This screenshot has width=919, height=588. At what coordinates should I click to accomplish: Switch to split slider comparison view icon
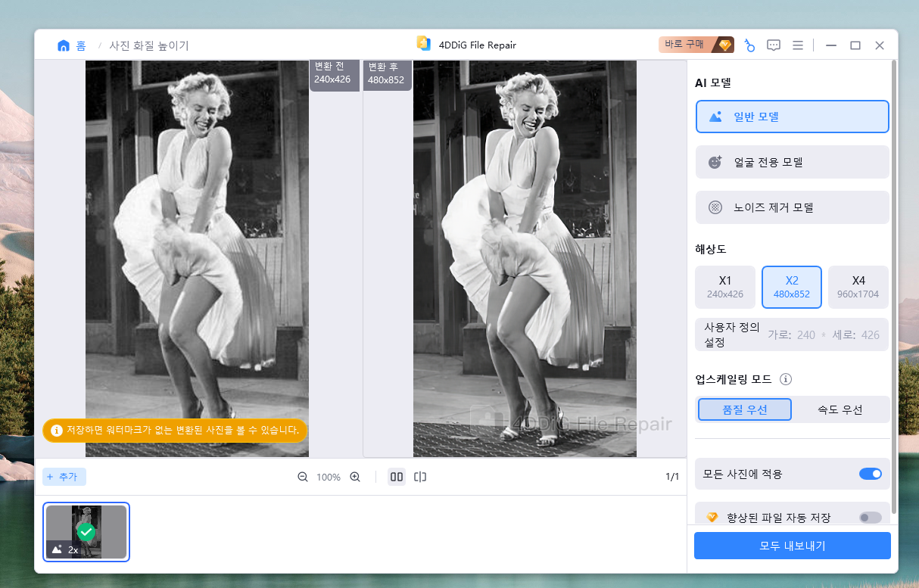pos(421,477)
